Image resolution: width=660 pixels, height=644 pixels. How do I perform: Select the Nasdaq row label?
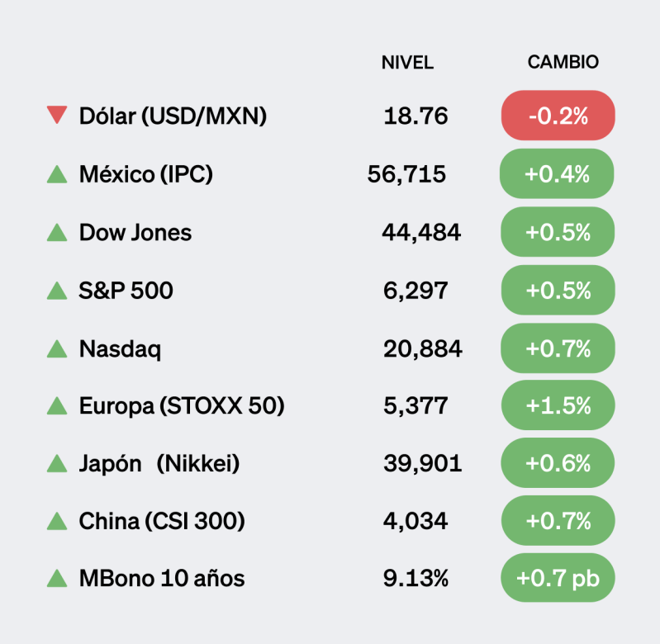(x=120, y=349)
